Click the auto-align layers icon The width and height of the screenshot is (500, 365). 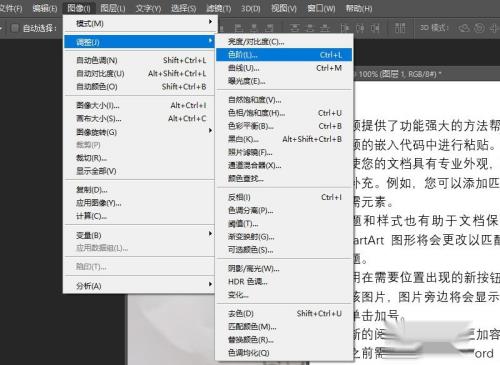pyautogui.click(x=400, y=28)
